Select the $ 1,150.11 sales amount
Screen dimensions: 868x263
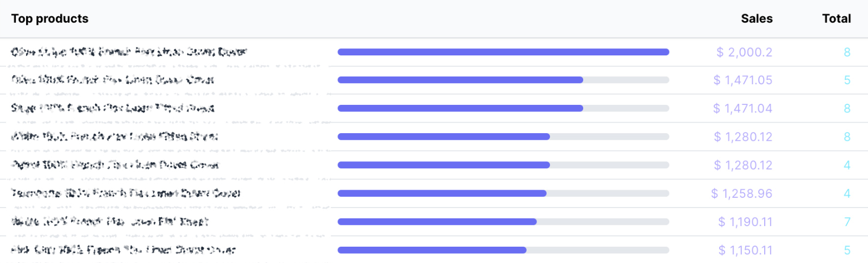coord(745,250)
